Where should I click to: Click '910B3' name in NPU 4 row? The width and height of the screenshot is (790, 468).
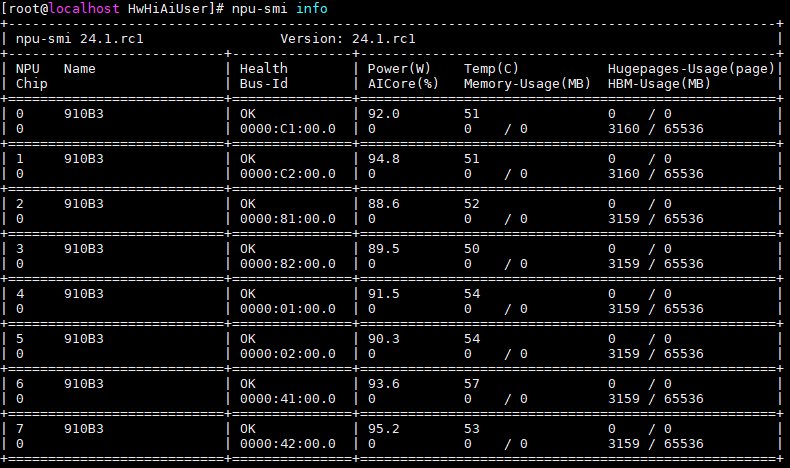(84, 294)
